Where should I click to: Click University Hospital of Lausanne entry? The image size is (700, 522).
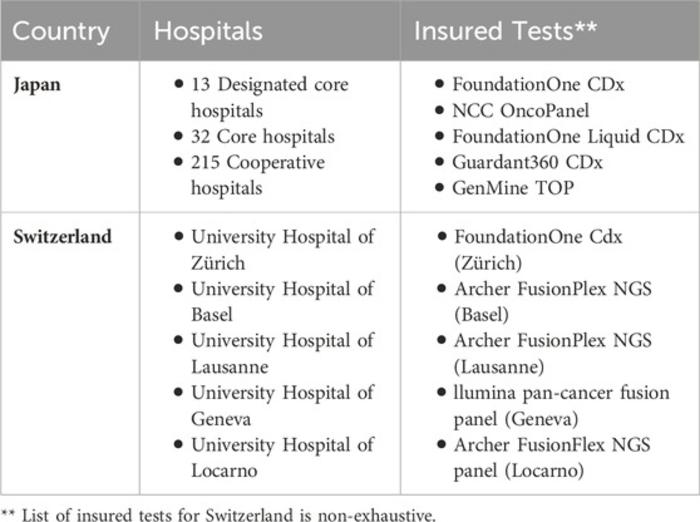282,354
